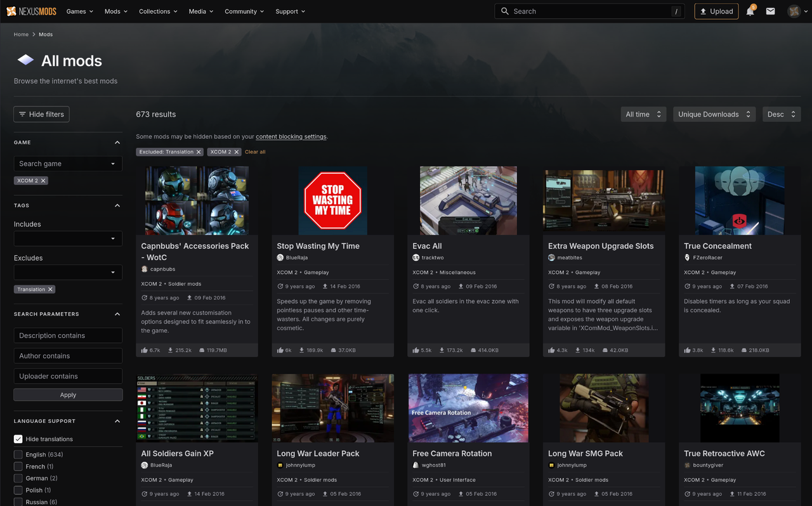Open the content blocking settings link

point(291,136)
